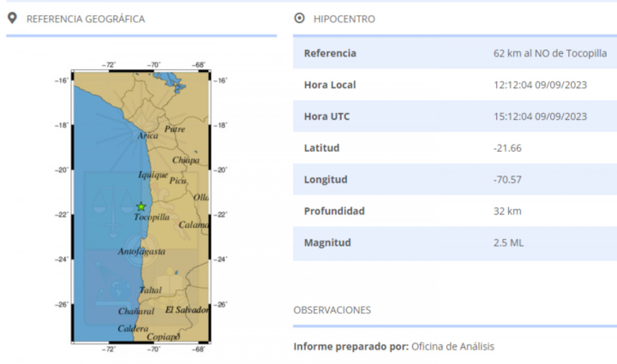Click the location pin icon beside Referencia Geográfica
The image size is (617, 364).
[12, 19]
